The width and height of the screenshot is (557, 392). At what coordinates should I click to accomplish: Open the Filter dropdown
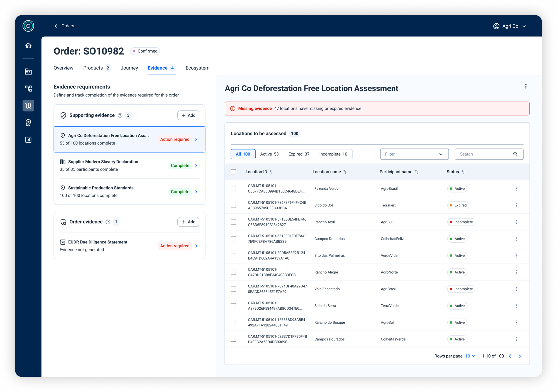[x=414, y=154]
